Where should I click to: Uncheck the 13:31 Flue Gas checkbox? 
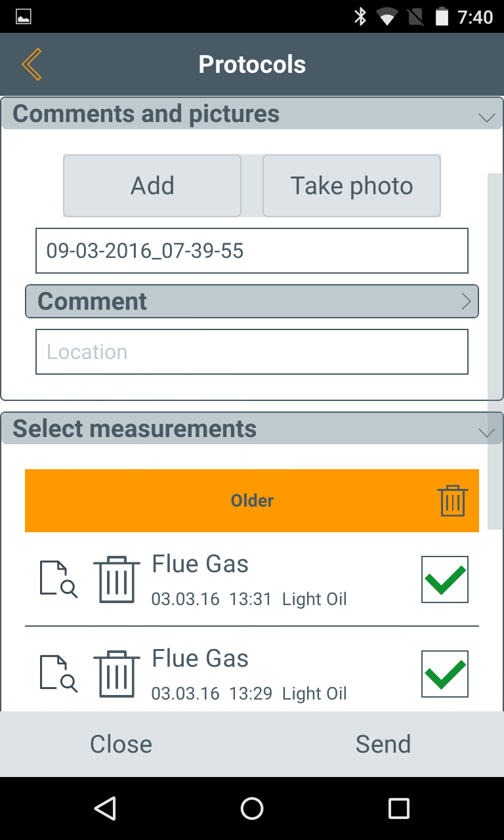click(x=445, y=579)
